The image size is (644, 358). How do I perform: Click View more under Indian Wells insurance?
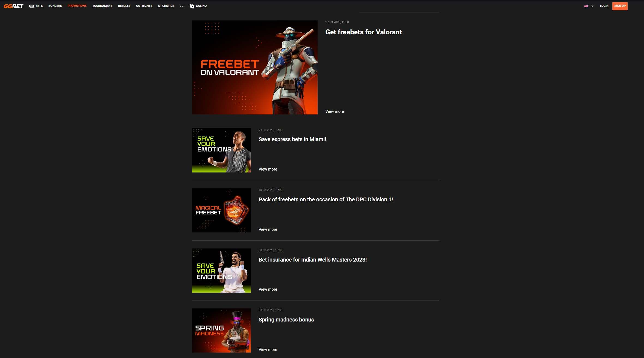tap(268, 289)
